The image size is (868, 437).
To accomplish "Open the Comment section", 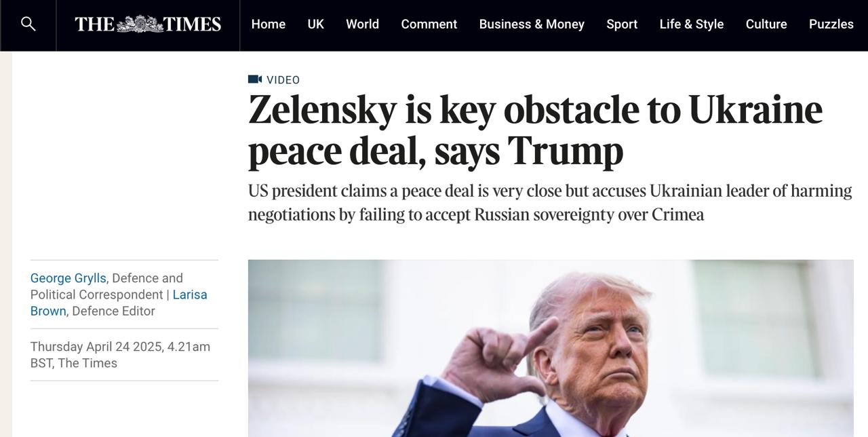I will click(429, 24).
